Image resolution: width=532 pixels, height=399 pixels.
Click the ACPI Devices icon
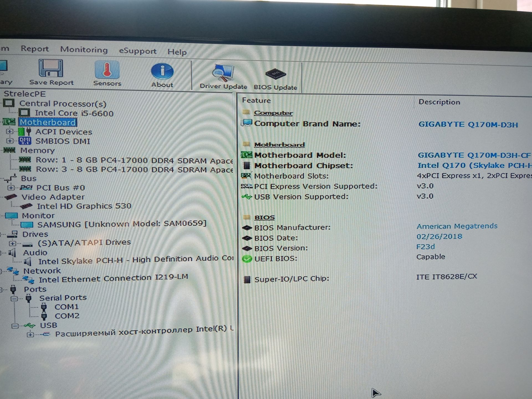pyautogui.click(x=25, y=131)
